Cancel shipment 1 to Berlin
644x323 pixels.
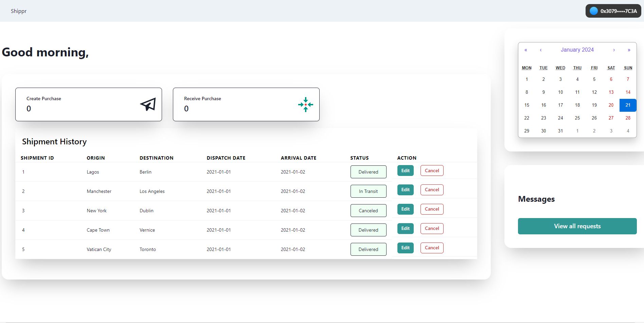[x=432, y=171]
